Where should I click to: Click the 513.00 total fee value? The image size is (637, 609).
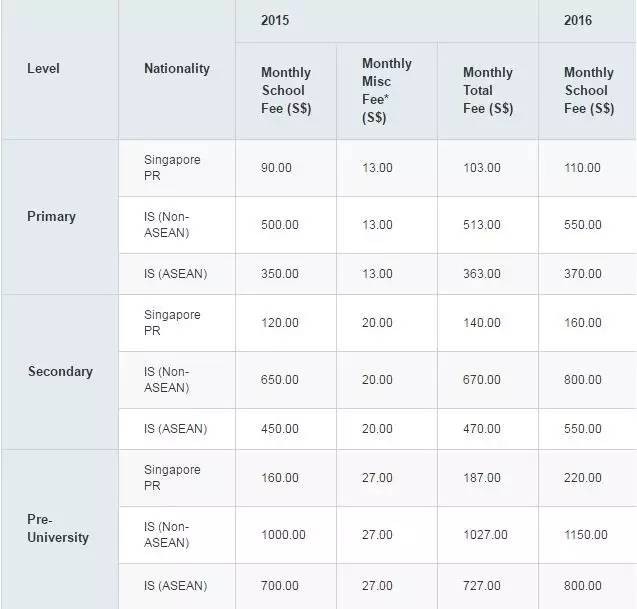[481, 225]
